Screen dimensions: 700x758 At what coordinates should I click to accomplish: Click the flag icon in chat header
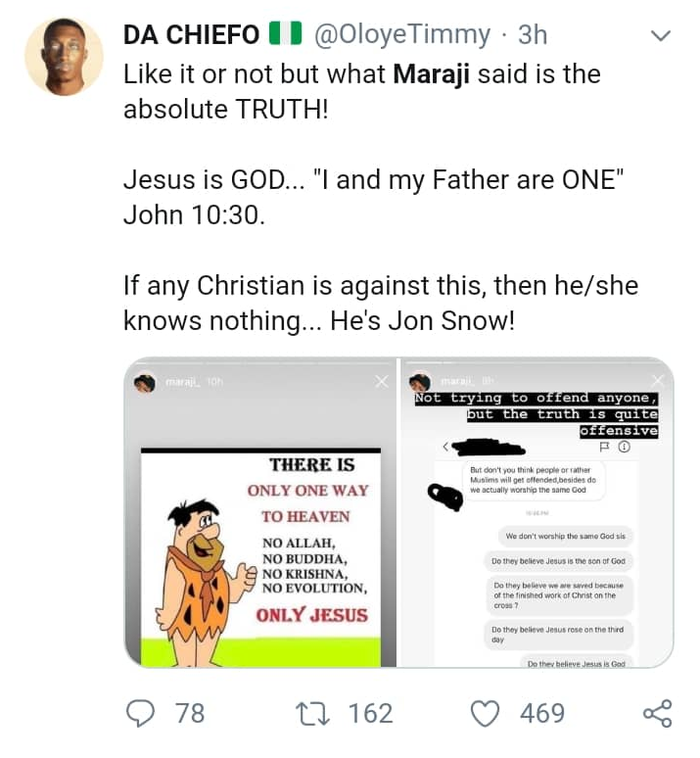coord(604,448)
